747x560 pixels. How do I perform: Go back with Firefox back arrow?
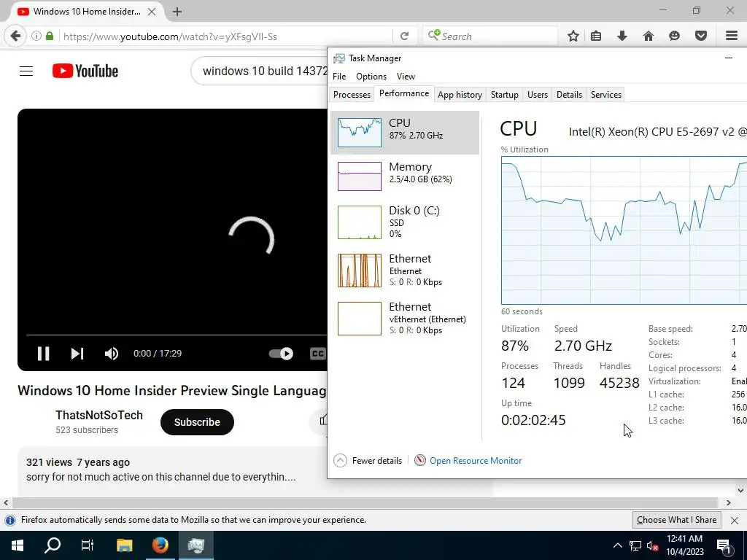[15, 36]
